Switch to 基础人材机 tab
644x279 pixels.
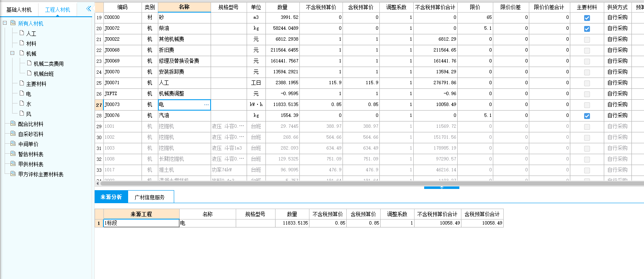tap(19, 10)
